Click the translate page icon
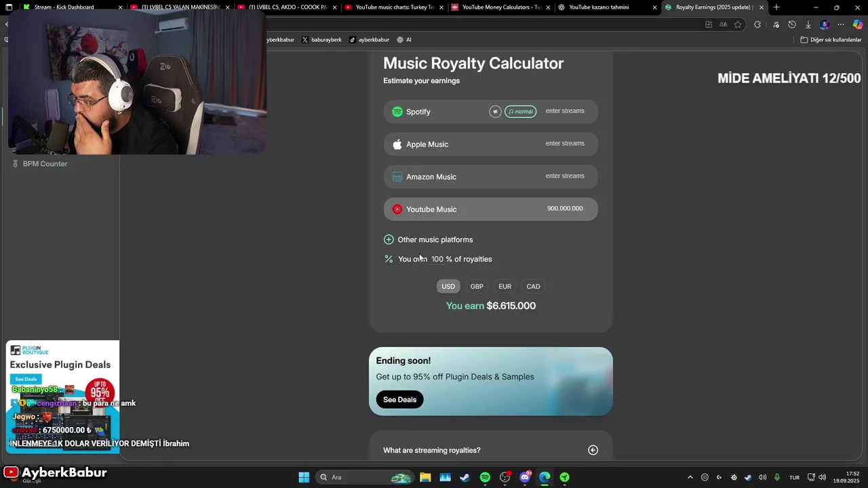This screenshot has height=488, width=868. tap(724, 24)
